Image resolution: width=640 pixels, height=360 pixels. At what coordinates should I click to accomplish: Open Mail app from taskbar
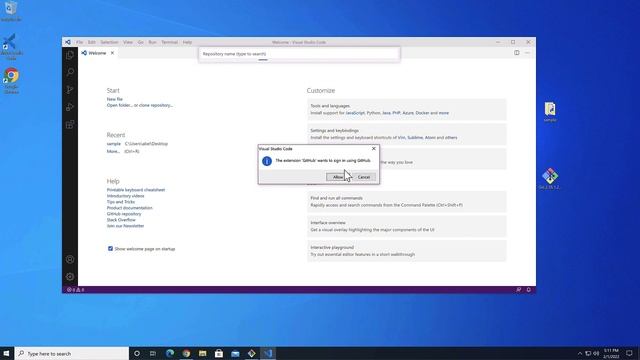pos(235,353)
